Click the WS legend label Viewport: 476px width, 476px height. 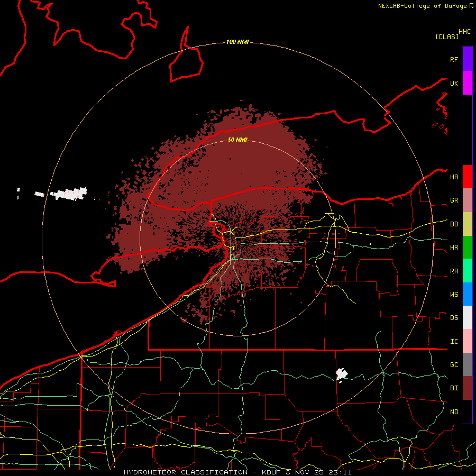(x=454, y=295)
